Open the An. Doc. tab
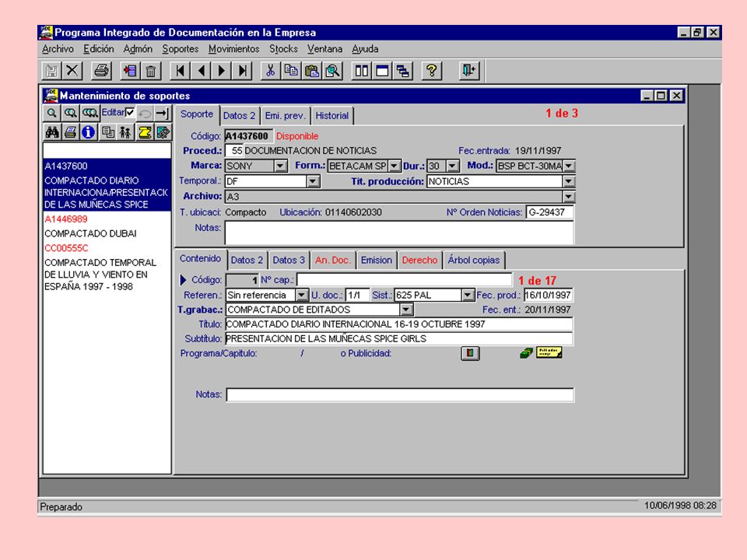 pyautogui.click(x=332, y=260)
